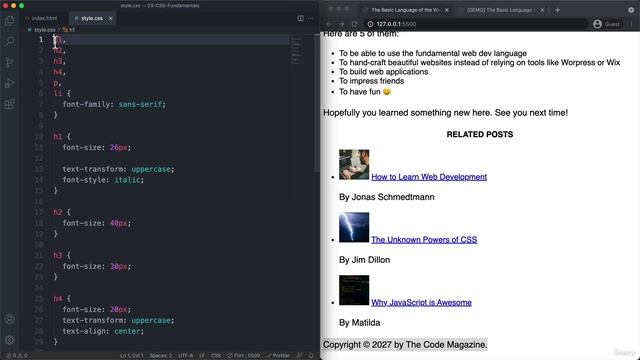Open the Explorer view in VS Code
This screenshot has width=640, height=360.
[9, 20]
